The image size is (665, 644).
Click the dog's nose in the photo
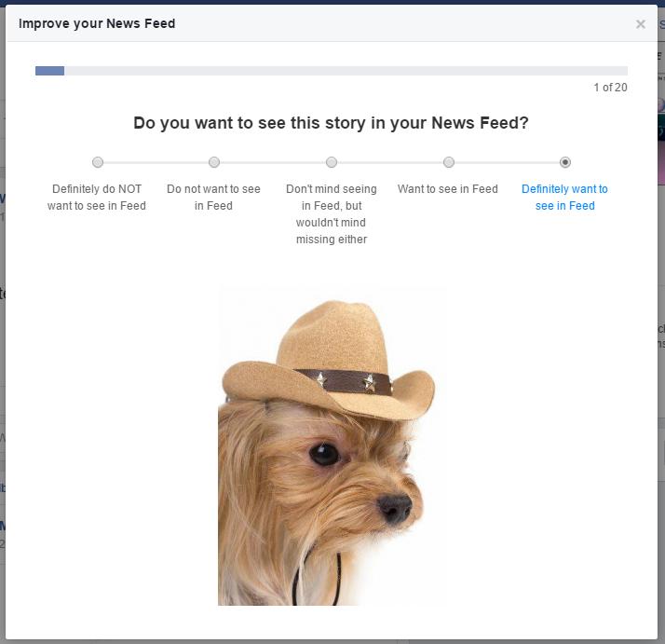(395, 506)
